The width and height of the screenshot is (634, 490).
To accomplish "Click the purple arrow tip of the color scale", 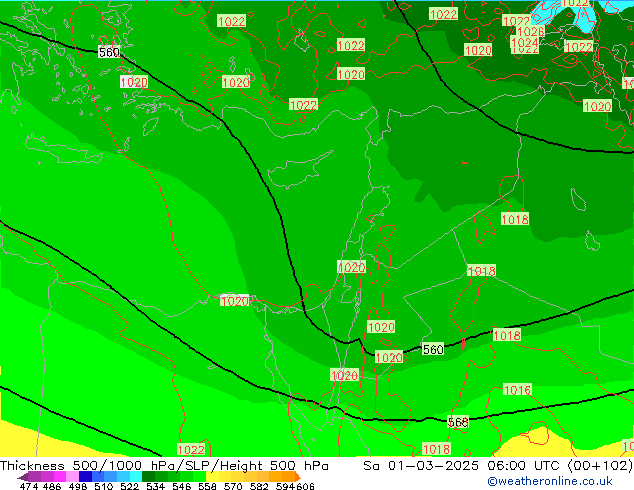I will [x=23, y=477].
